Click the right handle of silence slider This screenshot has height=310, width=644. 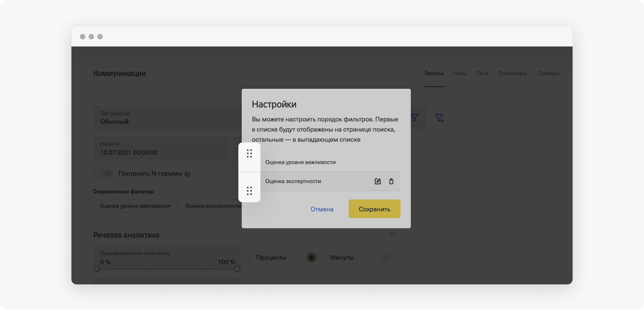click(x=237, y=269)
